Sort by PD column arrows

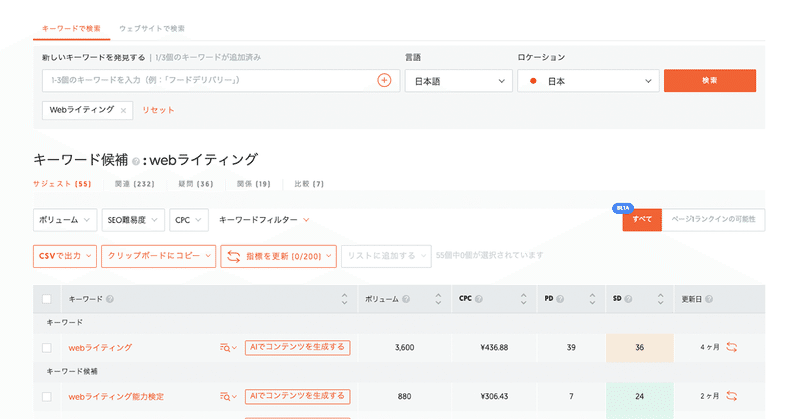[592, 299]
